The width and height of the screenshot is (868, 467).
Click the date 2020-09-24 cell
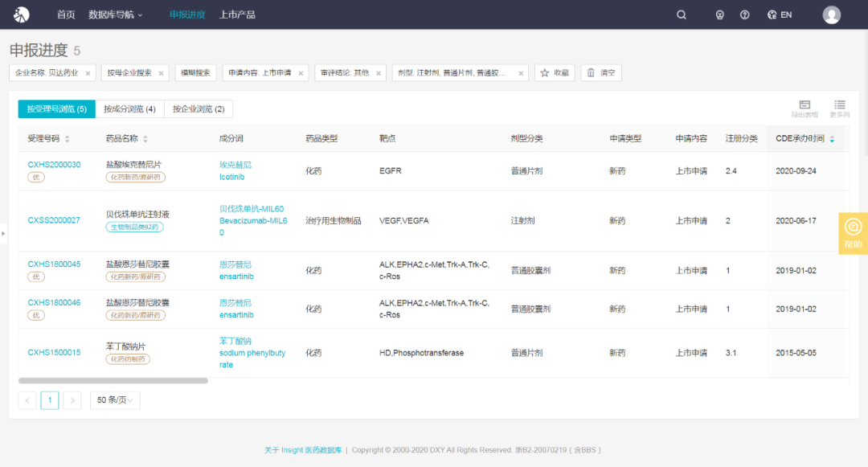pos(796,171)
